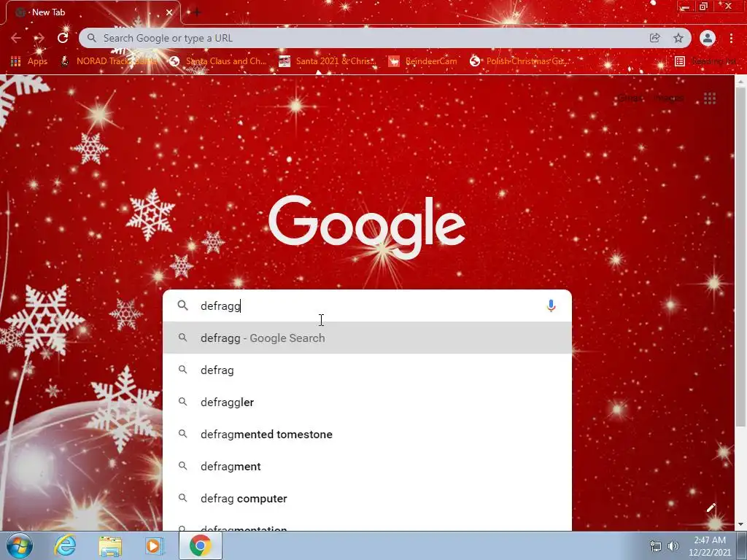Open Windows Media Player from taskbar
The image size is (747, 560).
(x=155, y=545)
